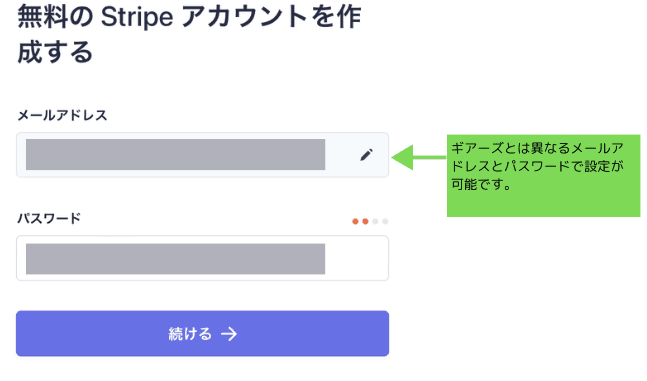
Task: Click the メールアドレス field label
Action: coord(62,115)
